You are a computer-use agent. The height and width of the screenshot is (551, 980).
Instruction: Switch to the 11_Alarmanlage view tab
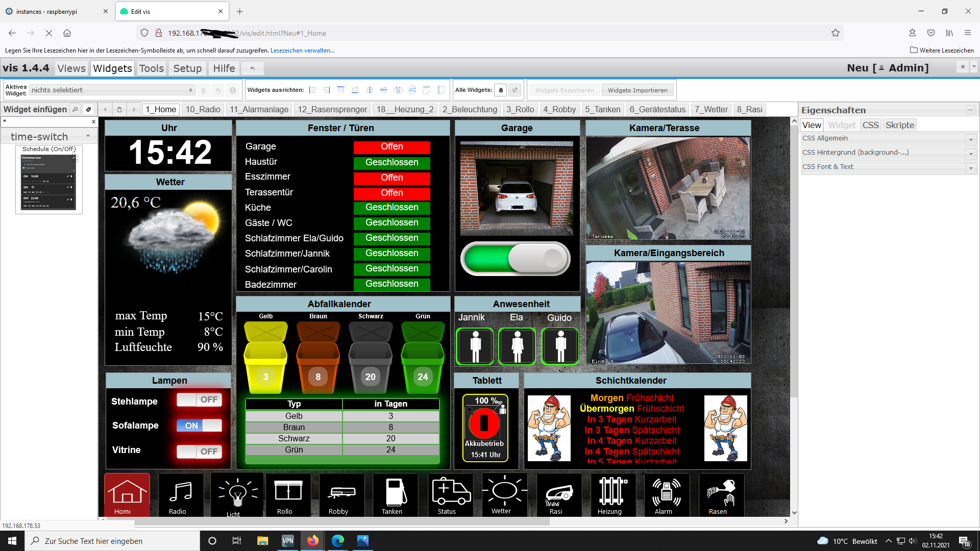(259, 109)
